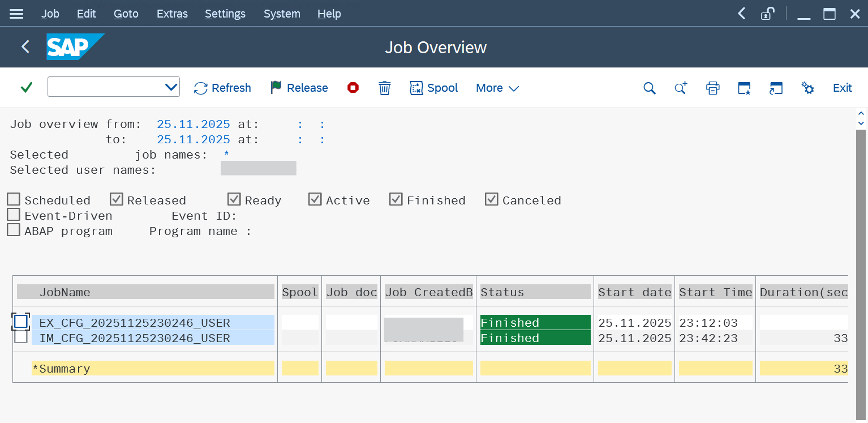Image resolution: width=868 pixels, height=423 pixels.
Task: Click the Find Next magnifier-plus icon
Action: [x=681, y=88]
